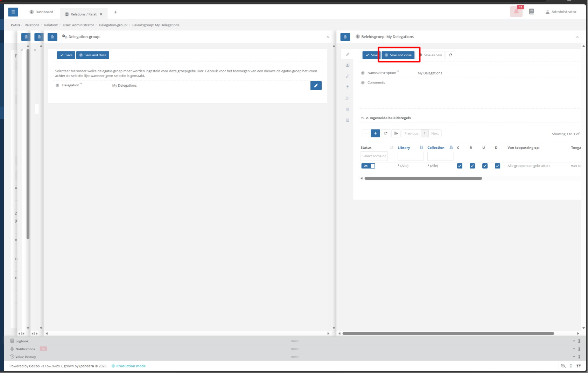Open the users group side tab in Beleidsgroep panel
This screenshot has width=588, height=373.
point(348,65)
